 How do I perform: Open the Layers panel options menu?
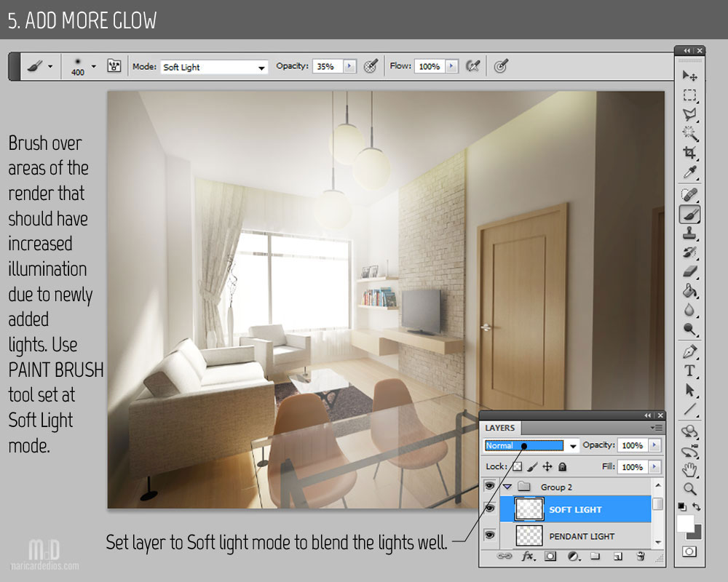click(657, 428)
